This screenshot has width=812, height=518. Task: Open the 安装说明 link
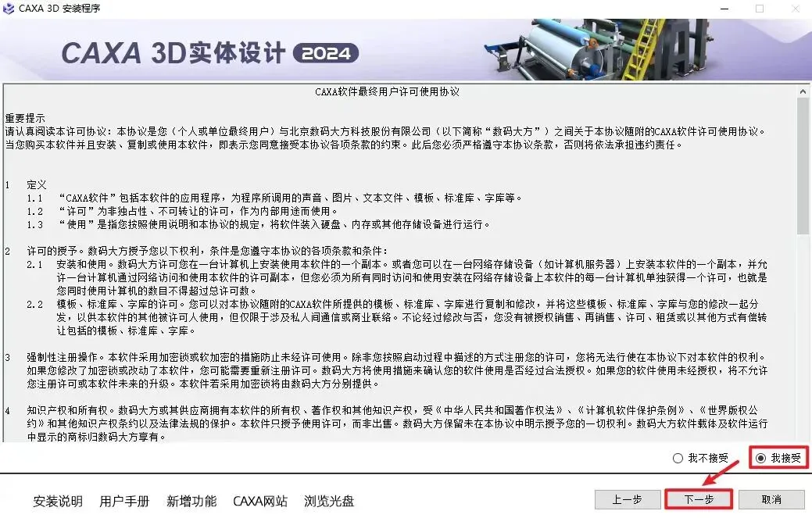click(58, 501)
